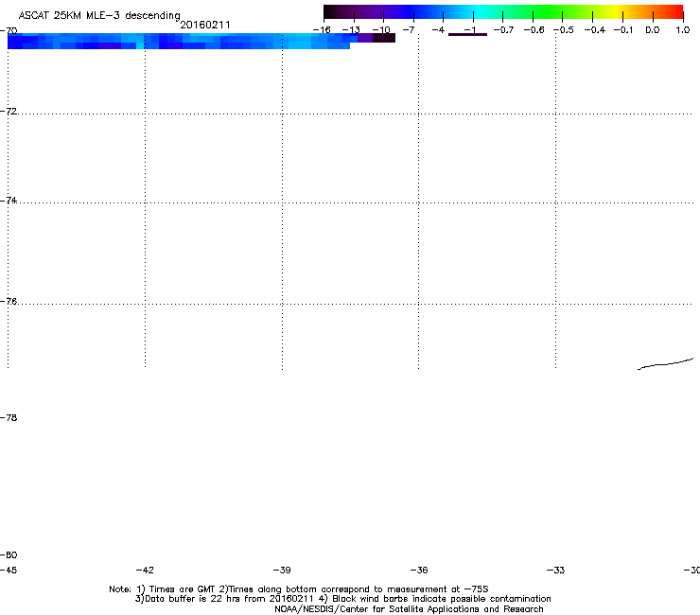Click the ASCAT 25KM MLE-3 descending title
This screenshot has height=615, width=700.
[99, 15]
